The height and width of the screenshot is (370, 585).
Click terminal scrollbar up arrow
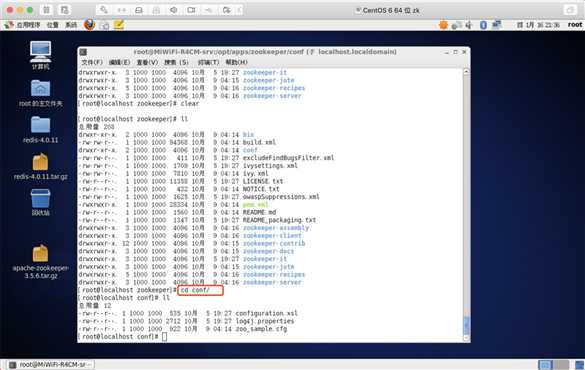click(x=466, y=71)
